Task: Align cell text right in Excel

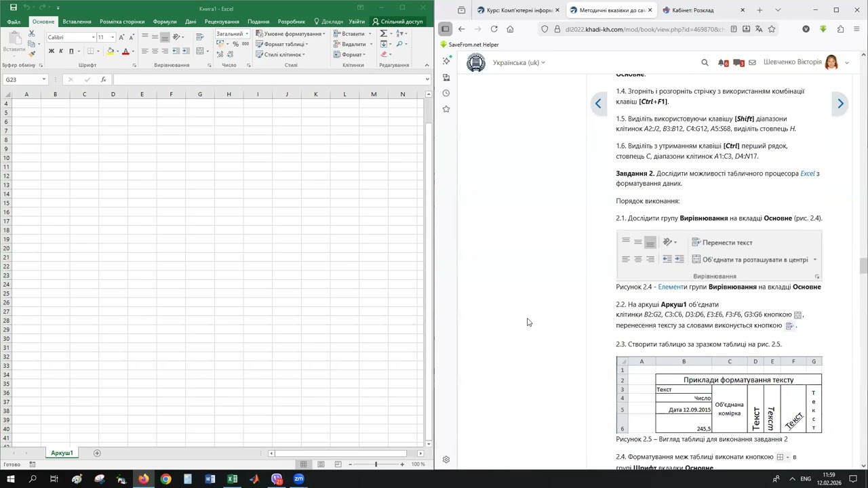Action: point(165,52)
